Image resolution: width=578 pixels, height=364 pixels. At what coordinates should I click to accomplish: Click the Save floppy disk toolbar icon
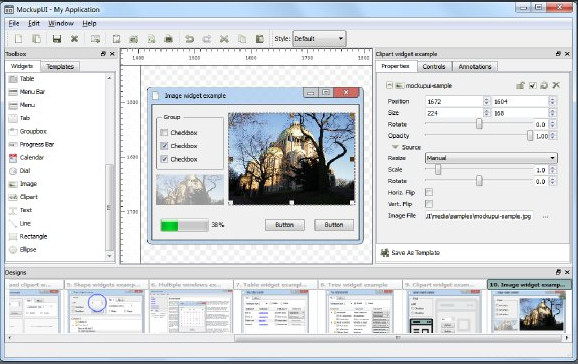pos(57,38)
